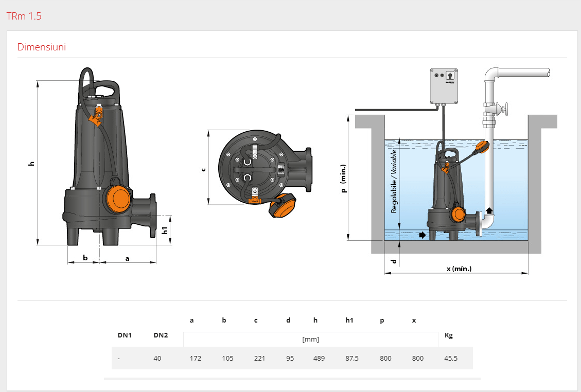581x392 pixels.
Task: Click the black inlet arrow near the pit floor
Action: [x=422, y=235]
